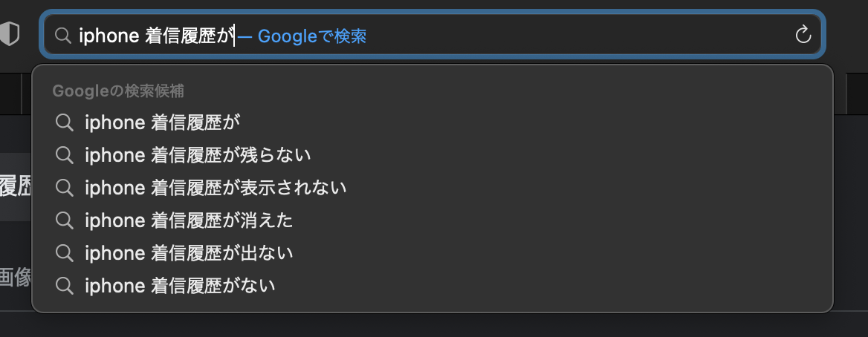Choose the suggestion "iphone 着信履歴が出ない"
Screen dimensions: 868x337
point(189,253)
